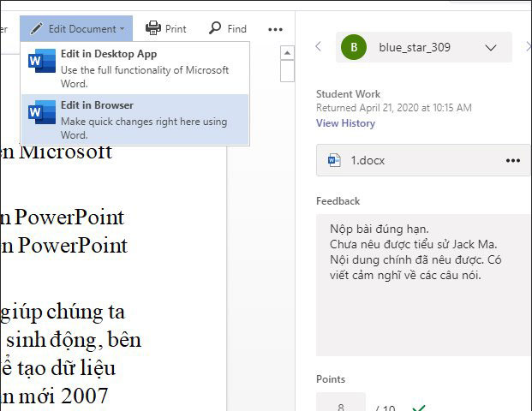Click the blue_star_309 student name
The height and width of the screenshot is (411, 532).
point(415,47)
